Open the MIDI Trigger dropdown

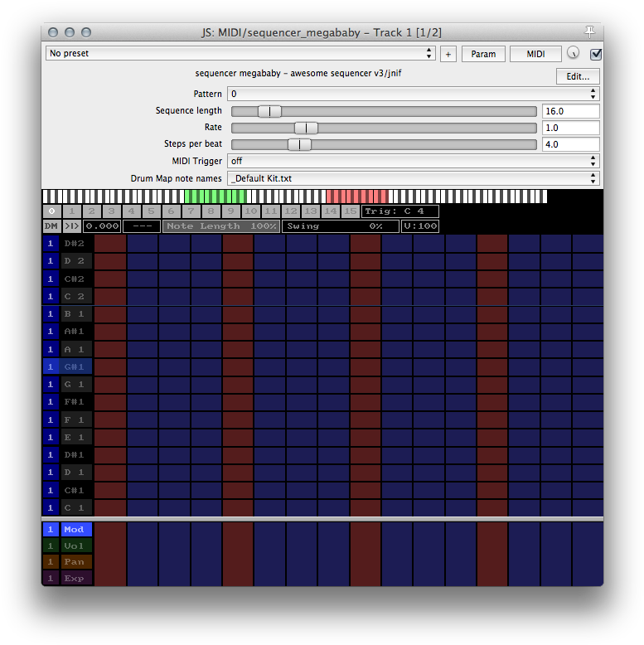pyautogui.click(x=413, y=161)
